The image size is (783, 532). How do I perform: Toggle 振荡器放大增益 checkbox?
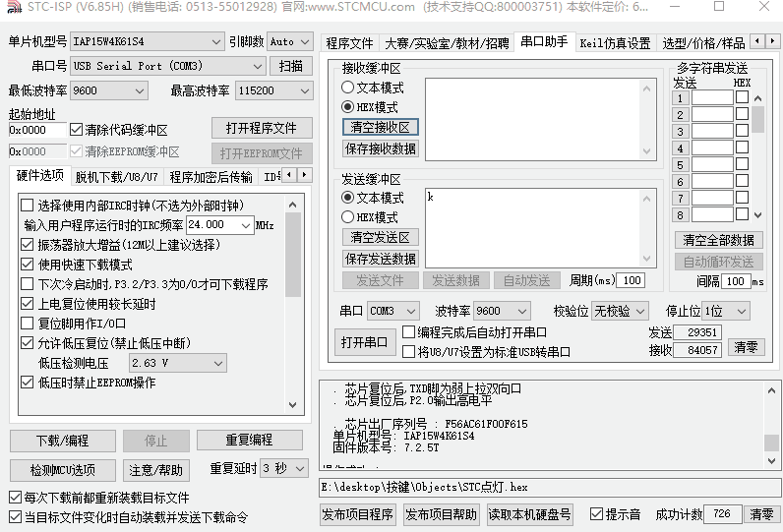point(28,245)
